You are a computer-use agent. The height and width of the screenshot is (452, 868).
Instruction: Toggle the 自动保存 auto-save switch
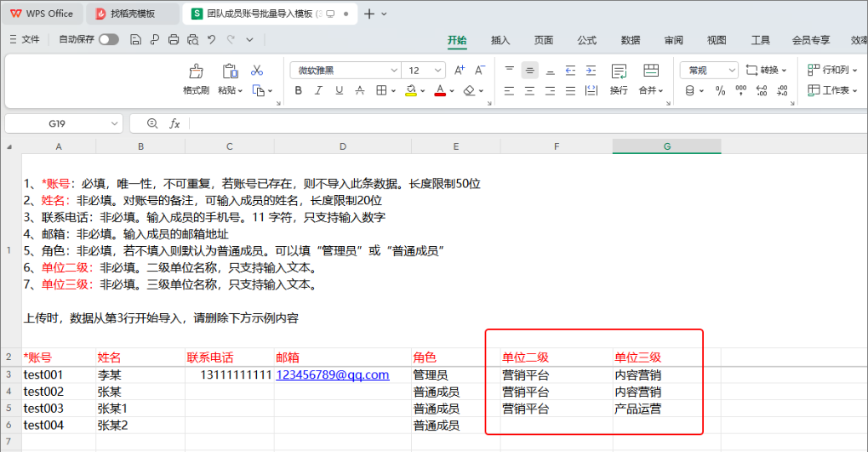point(109,40)
